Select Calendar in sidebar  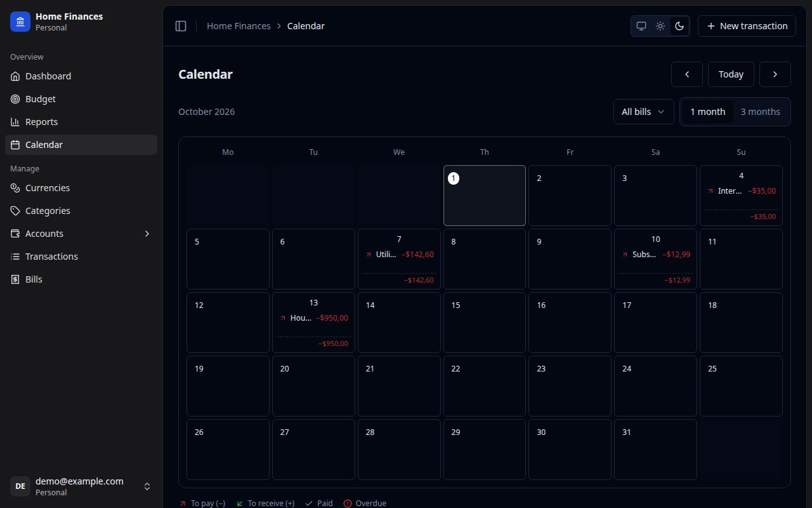[81, 145]
